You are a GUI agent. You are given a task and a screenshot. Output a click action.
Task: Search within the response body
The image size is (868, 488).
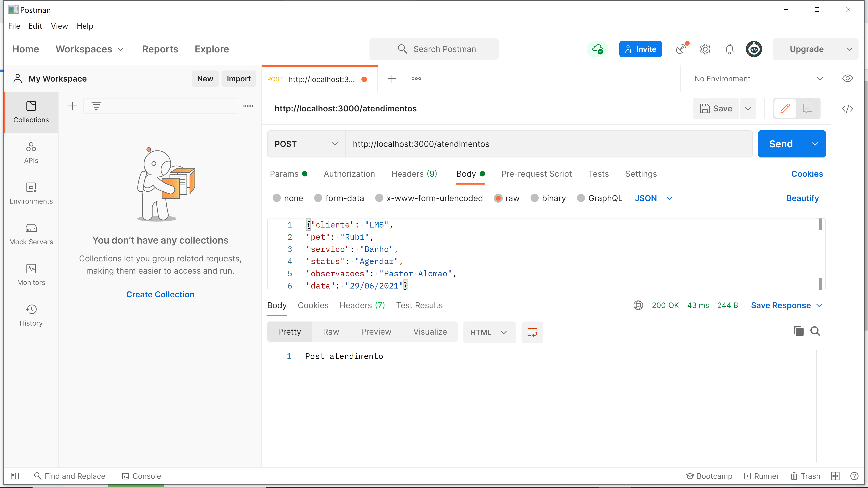tap(815, 331)
